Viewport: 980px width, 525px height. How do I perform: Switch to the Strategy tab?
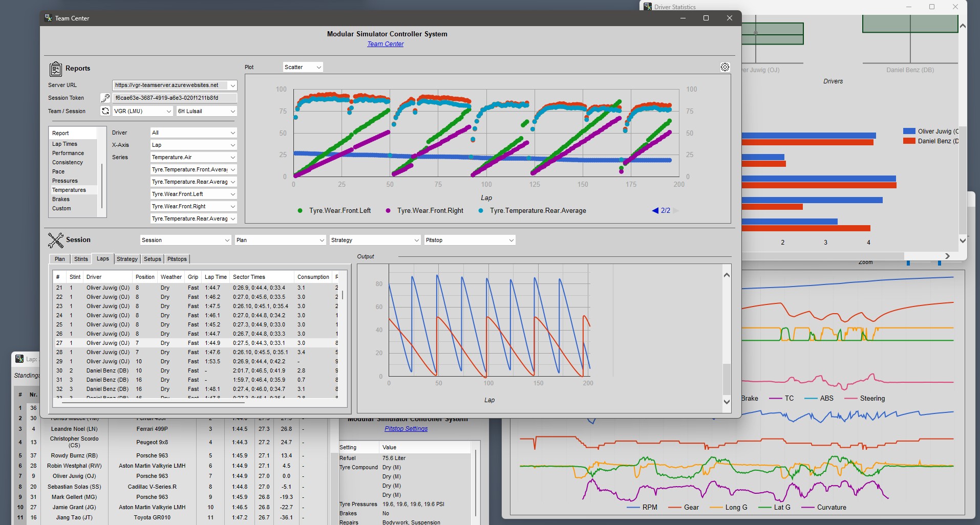[x=127, y=259]
